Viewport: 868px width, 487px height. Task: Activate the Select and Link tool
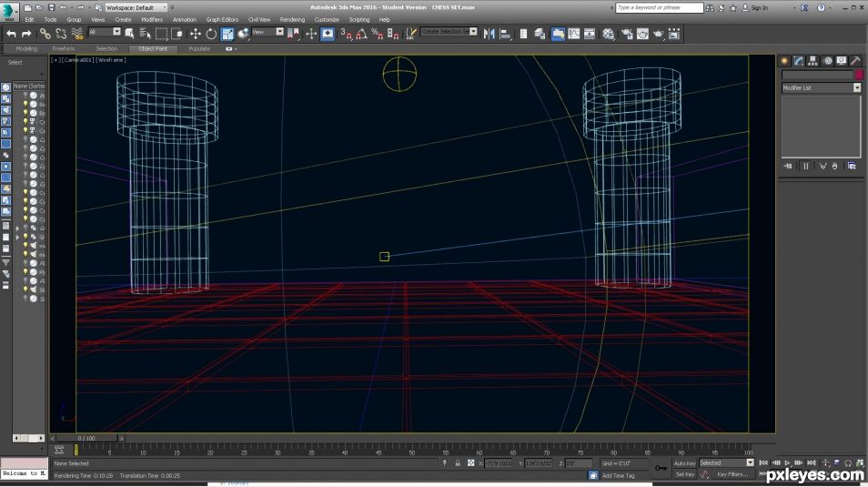[45, 35]
